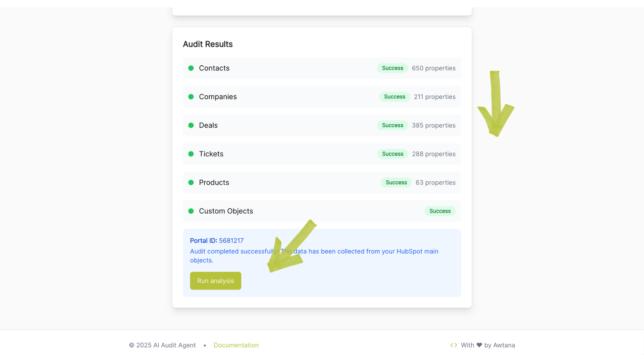
Task: Click the 385 properties label for Deals
Action: (x=434, y=125)
